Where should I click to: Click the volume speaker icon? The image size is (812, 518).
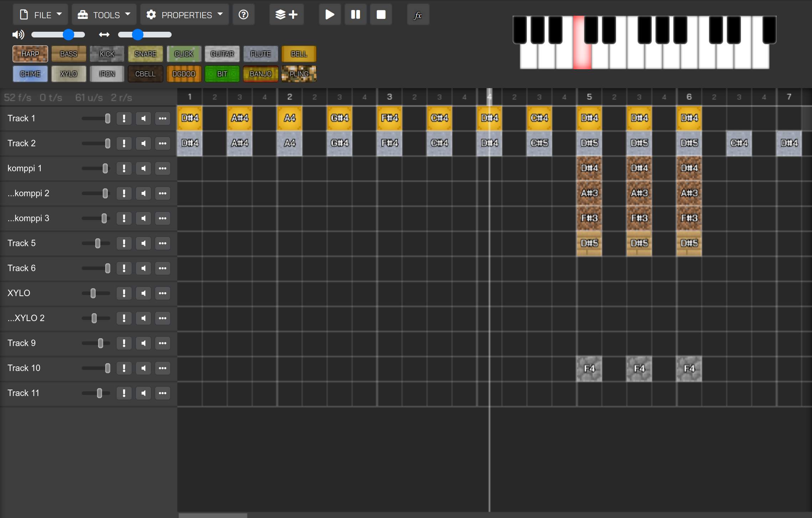(18, 35)
